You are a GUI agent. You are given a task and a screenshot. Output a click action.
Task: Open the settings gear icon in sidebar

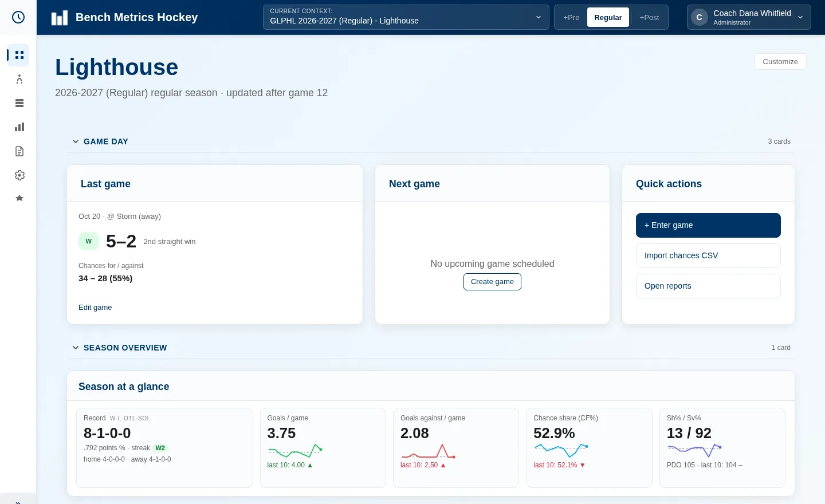coord(19,175)
